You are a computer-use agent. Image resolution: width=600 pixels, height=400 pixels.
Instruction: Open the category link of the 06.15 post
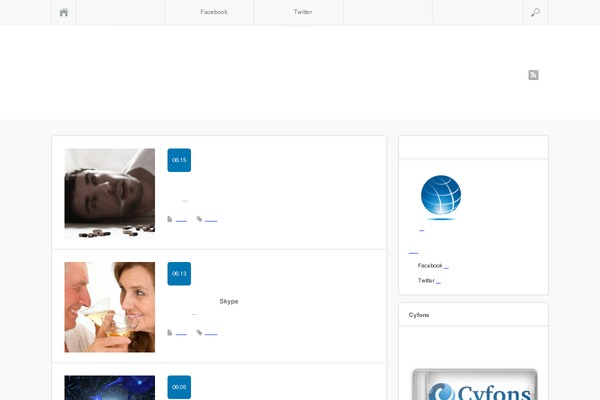tap(181, 220)
